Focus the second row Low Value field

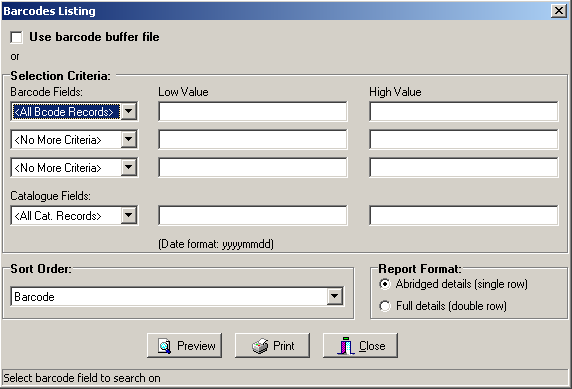pos(253,139)
